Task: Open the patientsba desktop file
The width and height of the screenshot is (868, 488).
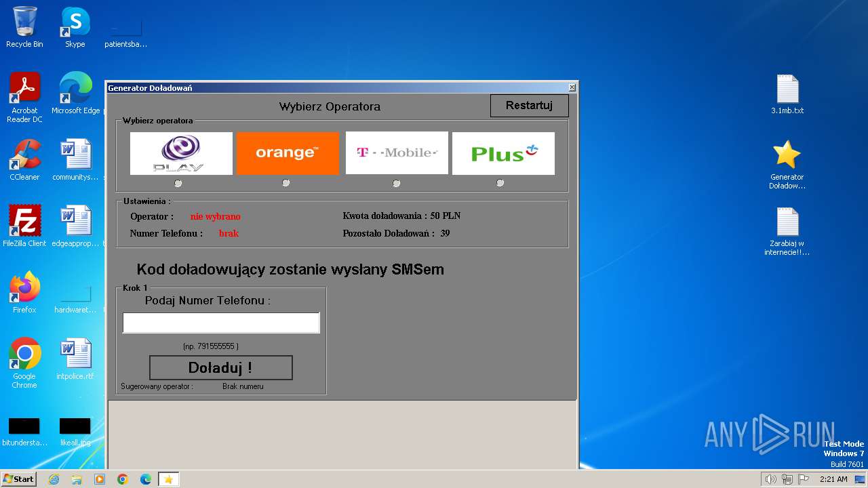Action: (126, 34)
